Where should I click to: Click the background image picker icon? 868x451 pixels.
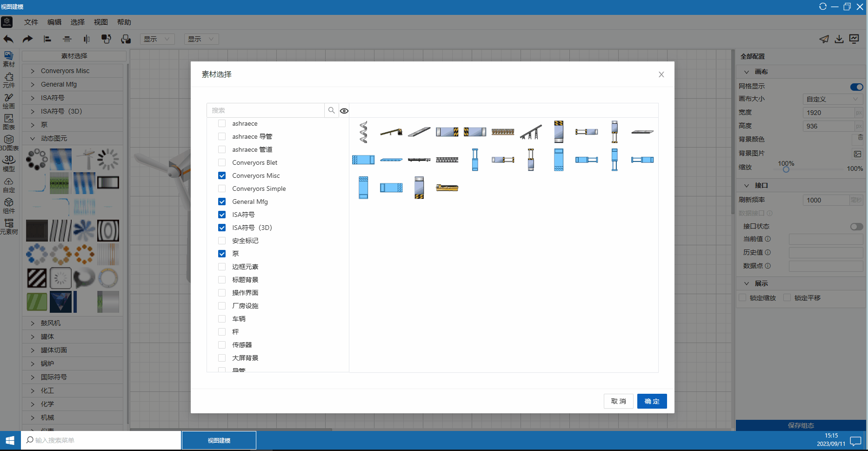point(858,154)
